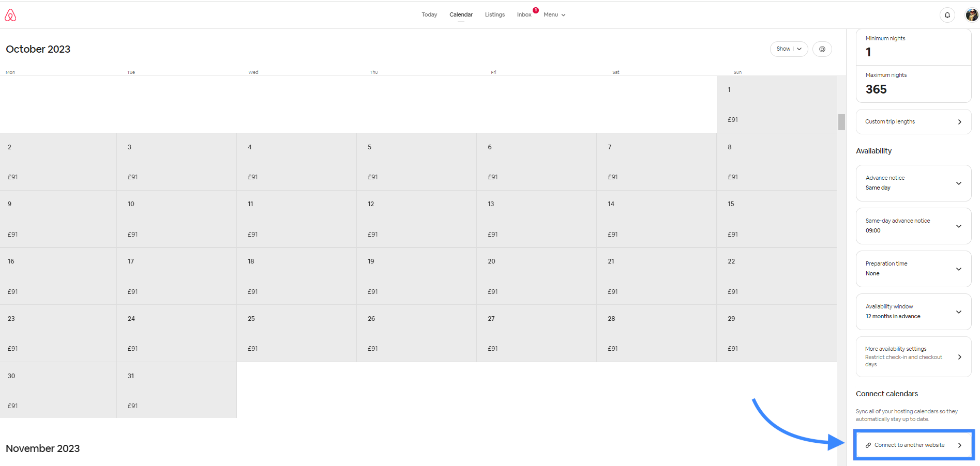Click the calendar settings gear icon
Viewport: 980px width, 466px height.
coord(822,49)
